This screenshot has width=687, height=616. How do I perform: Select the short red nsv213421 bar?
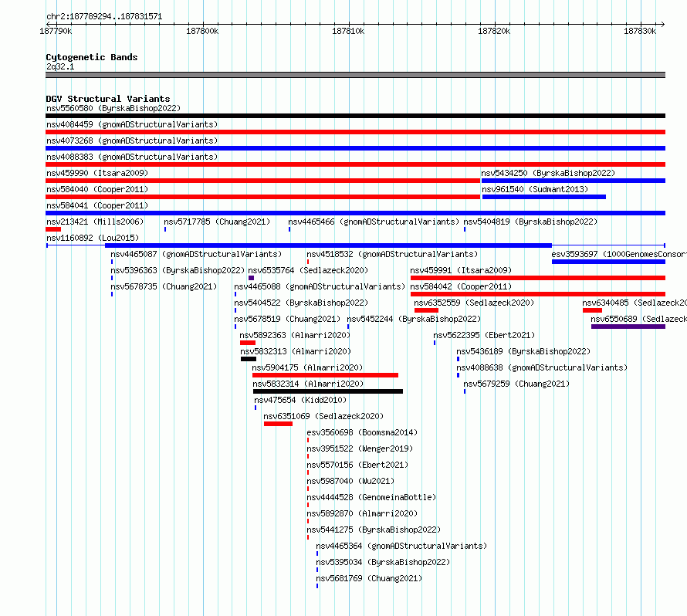[x=53, y=229]
